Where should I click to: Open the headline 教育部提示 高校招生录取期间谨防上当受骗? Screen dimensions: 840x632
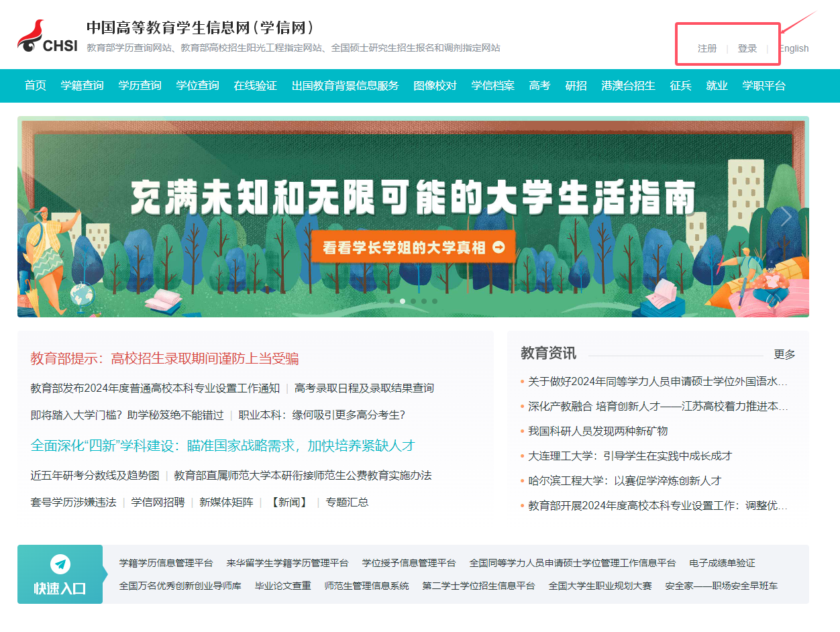click(164, 358)
